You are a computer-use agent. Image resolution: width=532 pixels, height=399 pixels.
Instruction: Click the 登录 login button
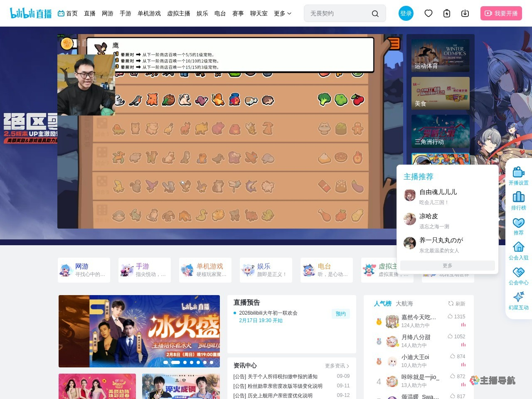(x=406, y=13)
